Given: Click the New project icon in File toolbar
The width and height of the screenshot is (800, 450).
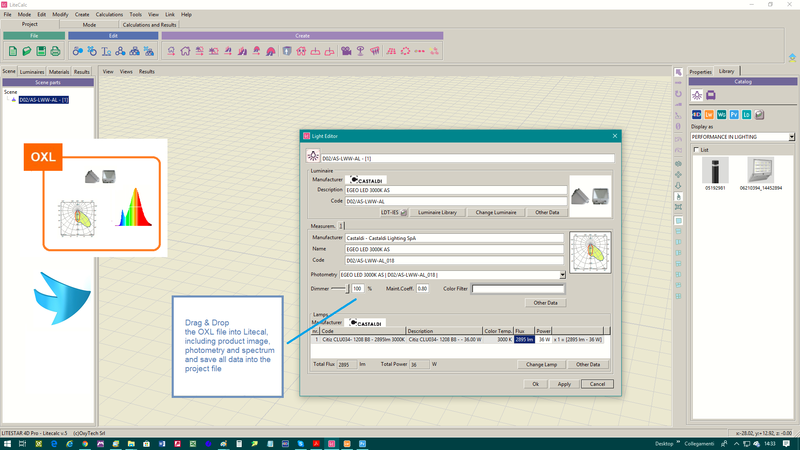Looking at the screenshot, I should [13, 51].
